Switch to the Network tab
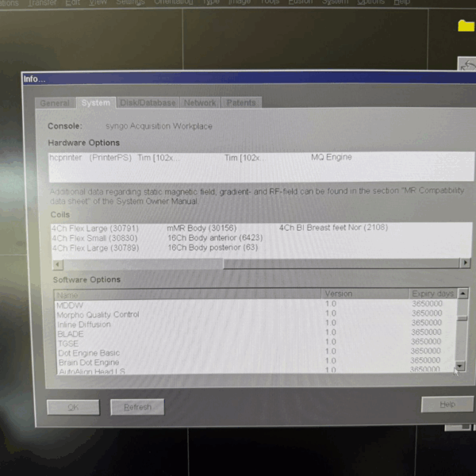The height and width of the screenshot is (476, 476). tap(200, 102)
